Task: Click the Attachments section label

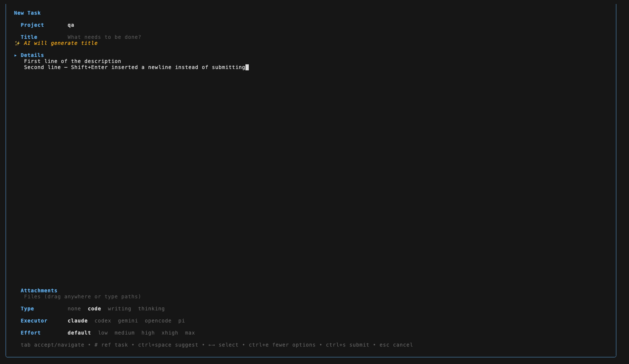Action: 39,291
